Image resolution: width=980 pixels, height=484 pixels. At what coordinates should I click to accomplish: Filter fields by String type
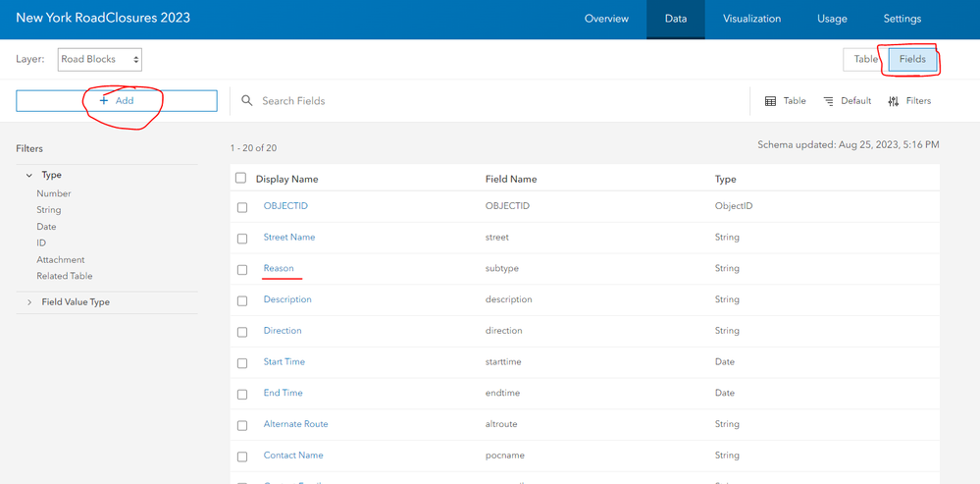click(49, 210)
